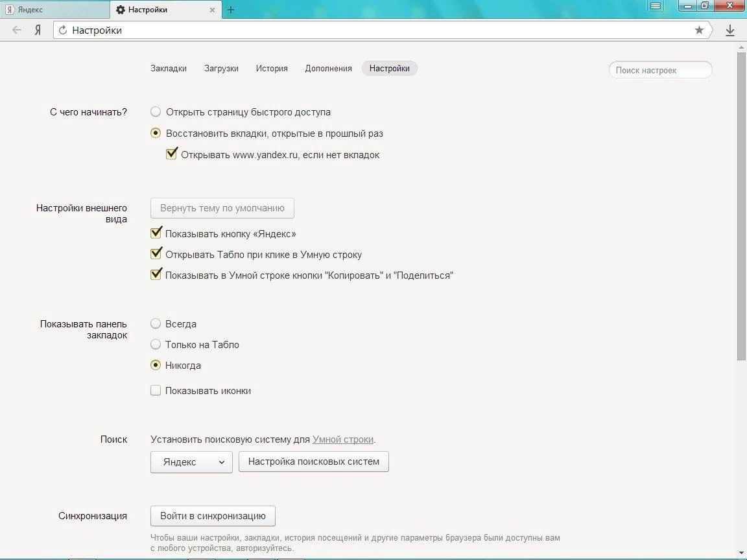Switch to the Яндекс browser tab
747x560 pixels.
coord(54,10)
